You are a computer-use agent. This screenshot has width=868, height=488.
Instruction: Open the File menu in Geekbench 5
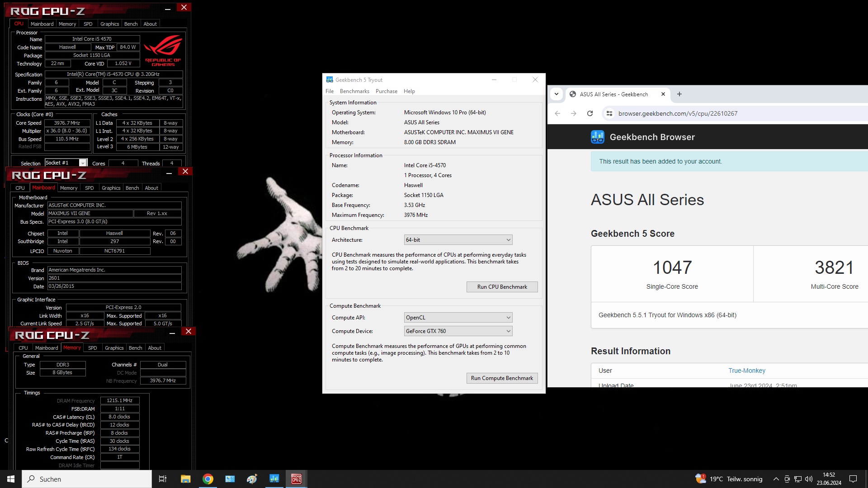[330, 91]
